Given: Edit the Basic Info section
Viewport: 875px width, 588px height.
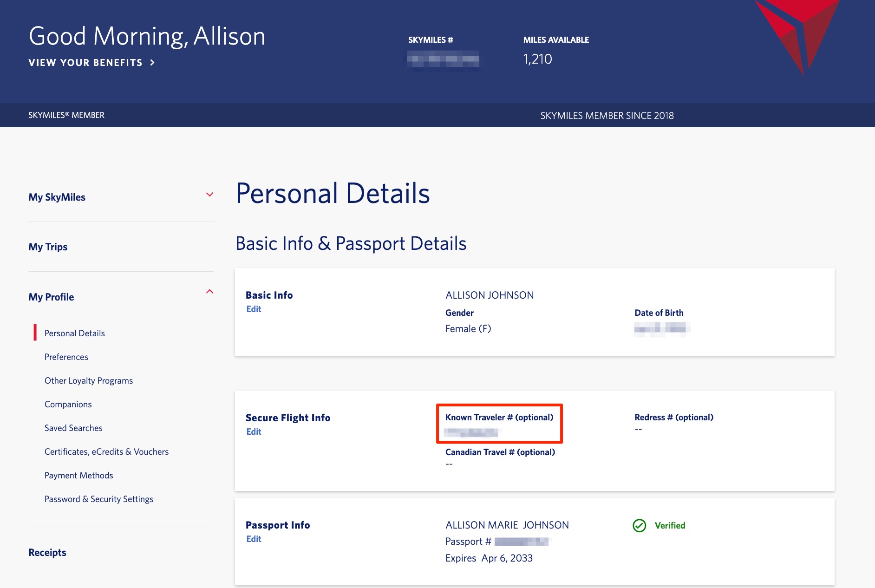Looking at the screenshot, I should pyautogui.click(x=254, y=308).
